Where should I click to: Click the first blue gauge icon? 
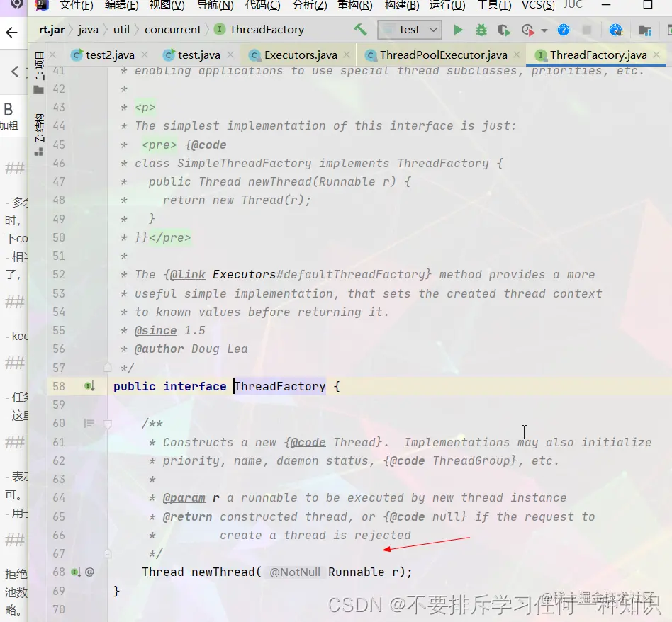tap(564, 30)
